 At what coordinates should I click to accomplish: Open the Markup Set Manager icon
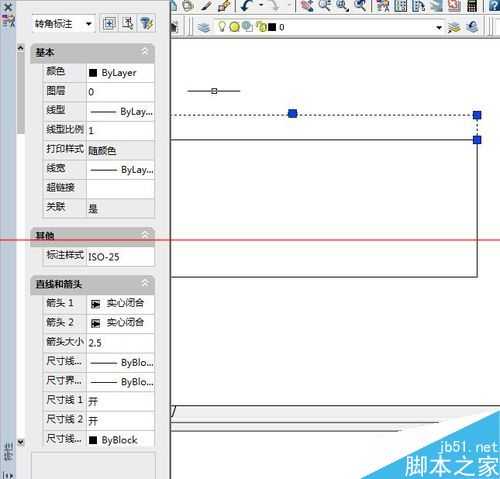[454, 5]
